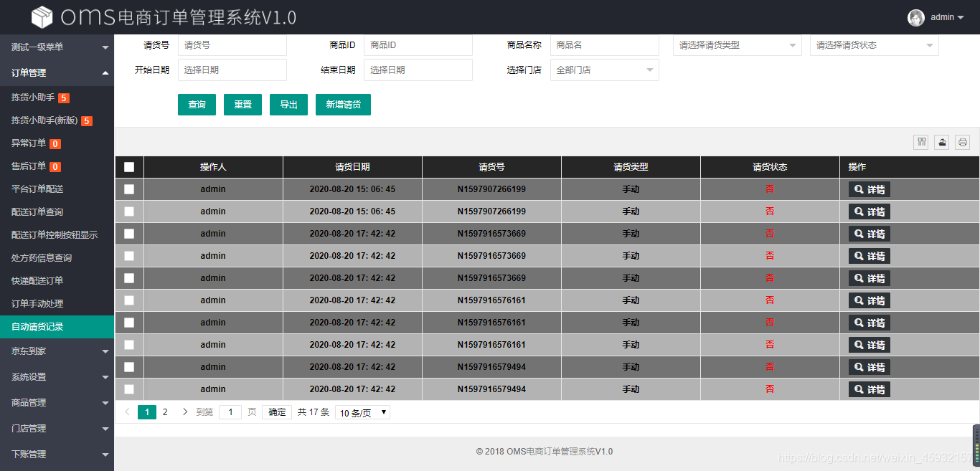The image size is (980, 471).
Task: Open 配送订单查询 menu item
Action: pos(57,212)
